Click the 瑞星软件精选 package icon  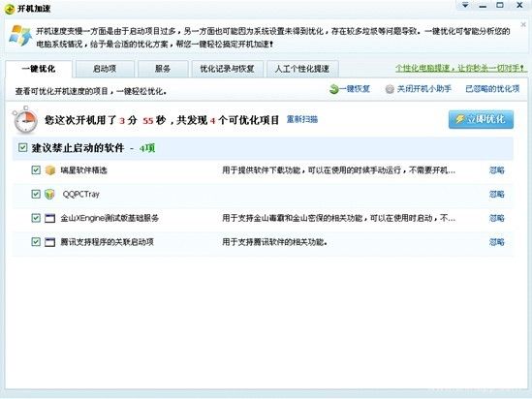50,170
